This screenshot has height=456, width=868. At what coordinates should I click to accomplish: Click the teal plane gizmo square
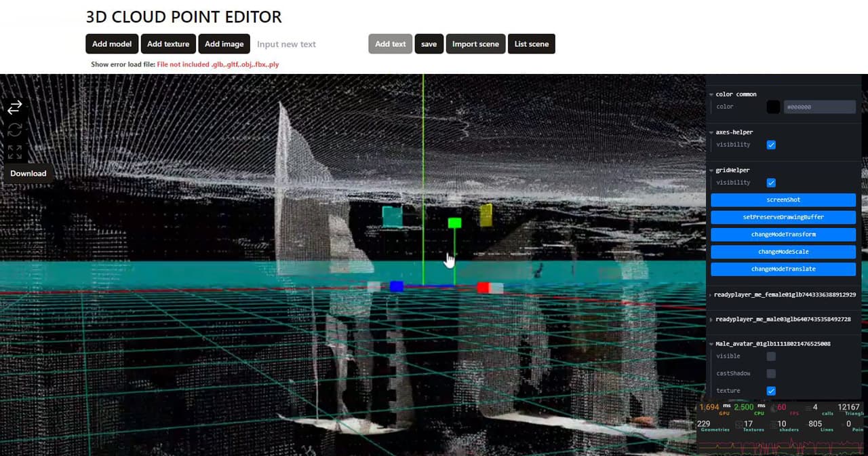tap(392, 216)
